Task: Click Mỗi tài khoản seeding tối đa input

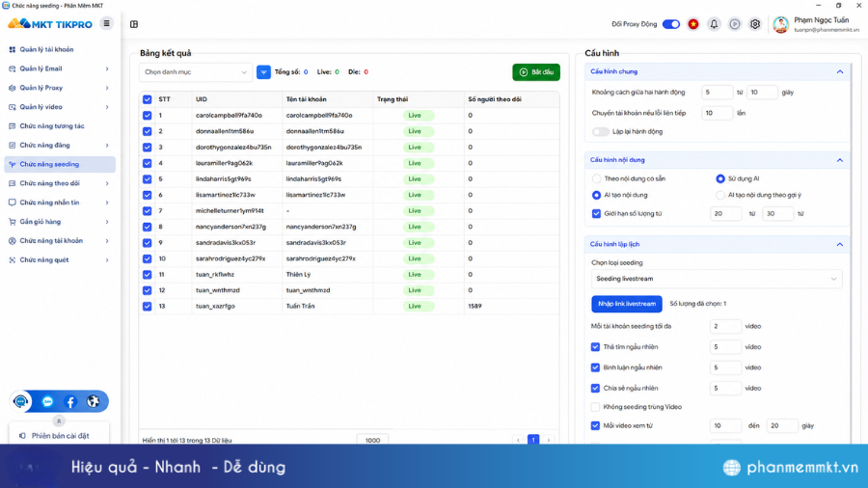Action: point(725,326)
